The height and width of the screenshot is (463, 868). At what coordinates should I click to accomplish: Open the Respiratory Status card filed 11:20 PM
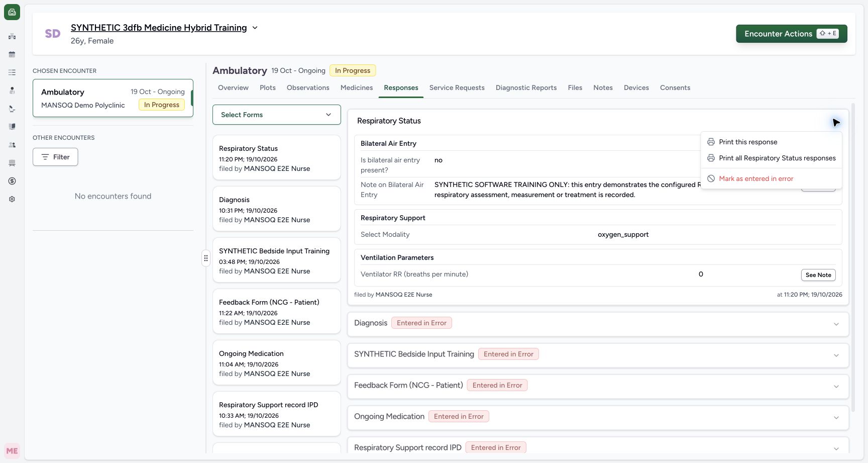[277, 157]
